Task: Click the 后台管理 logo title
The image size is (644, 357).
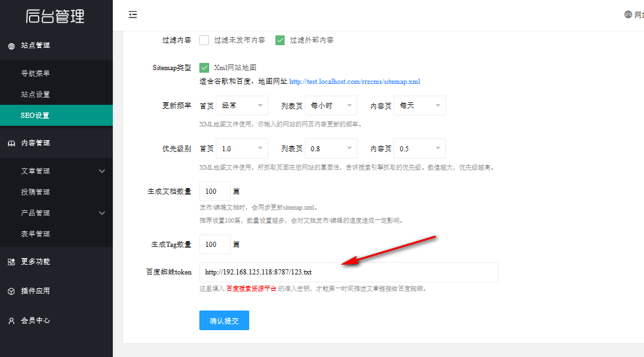Action: click(x=55, y=16)
